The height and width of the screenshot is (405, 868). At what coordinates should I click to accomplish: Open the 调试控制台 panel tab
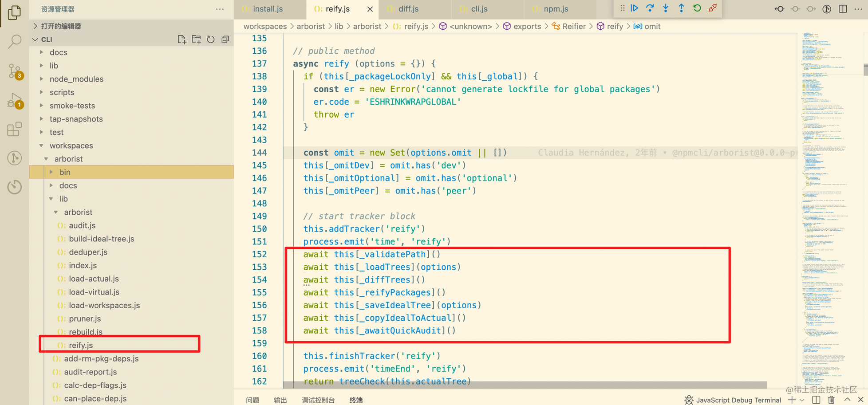tap(318, 400)
